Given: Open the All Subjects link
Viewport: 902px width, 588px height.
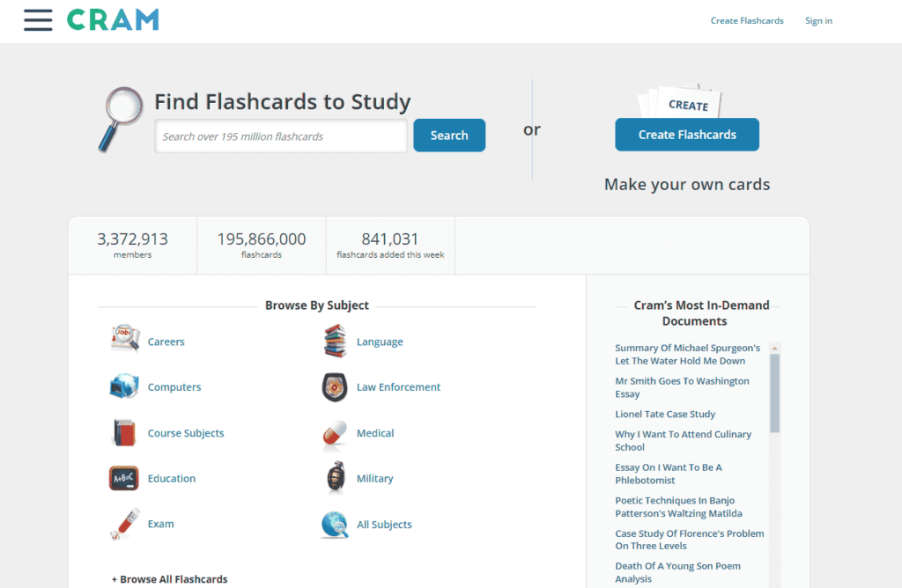Looking at the screenshot, I should click(x=384, y=525).
